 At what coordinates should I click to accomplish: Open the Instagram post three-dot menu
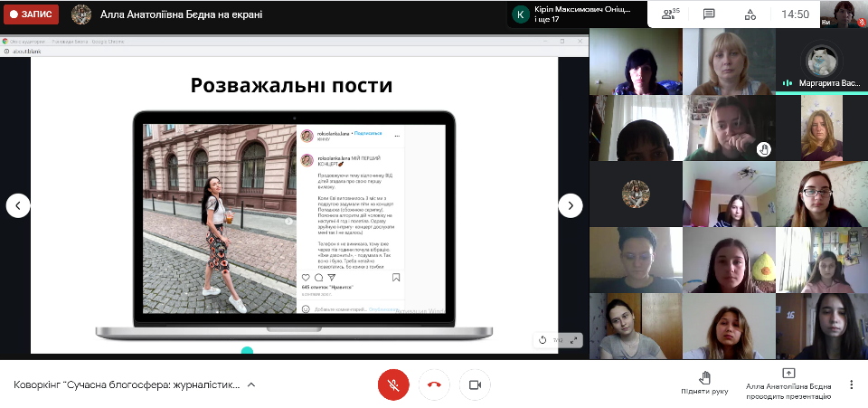pos(396,135)
